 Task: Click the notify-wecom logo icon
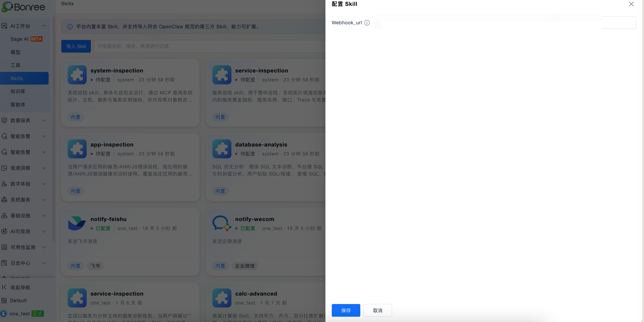pyautogui.click(x=222, y=223)
